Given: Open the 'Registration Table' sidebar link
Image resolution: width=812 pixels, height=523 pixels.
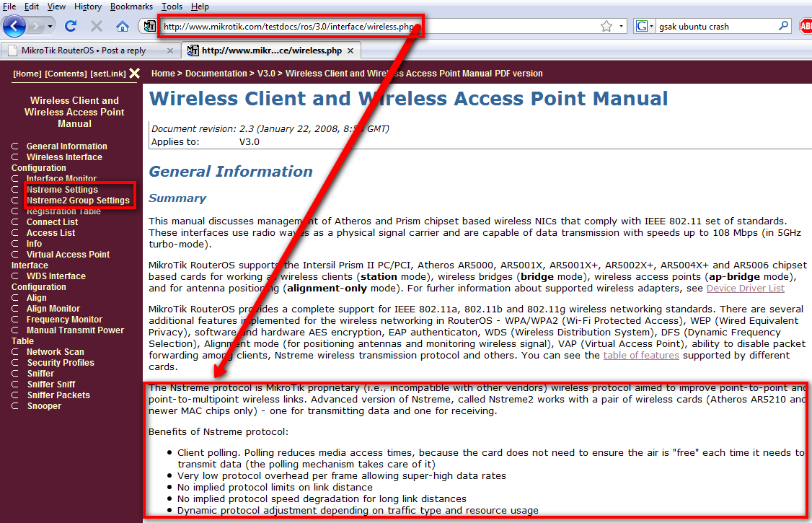Looking at the screenshot, I should click(63, 211).
